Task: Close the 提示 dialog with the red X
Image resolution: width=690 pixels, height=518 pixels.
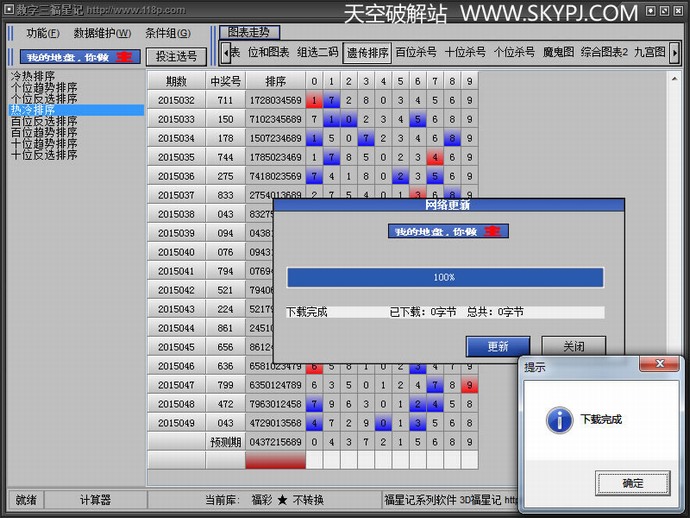Action: pos(659,365)
